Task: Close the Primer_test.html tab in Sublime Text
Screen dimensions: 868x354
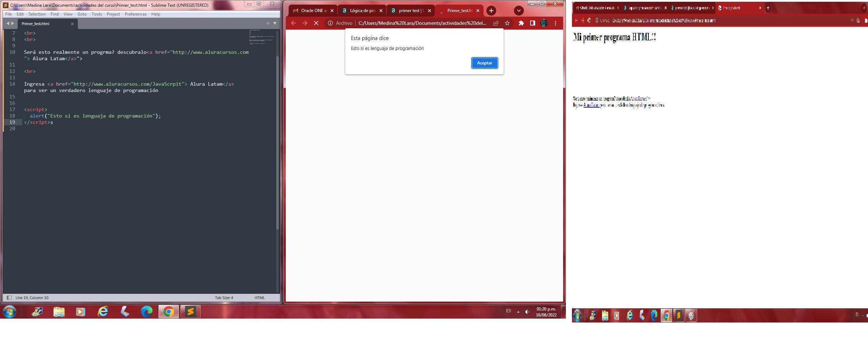Action: [72, 24]
